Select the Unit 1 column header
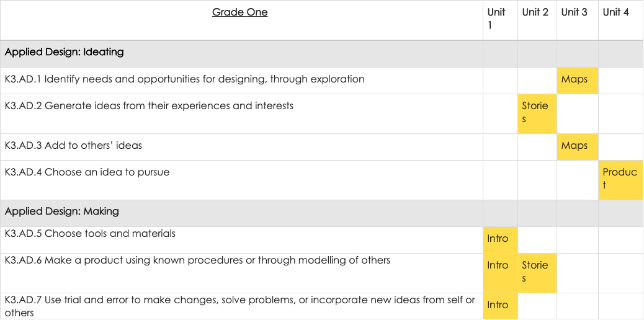 click(496, 19)
